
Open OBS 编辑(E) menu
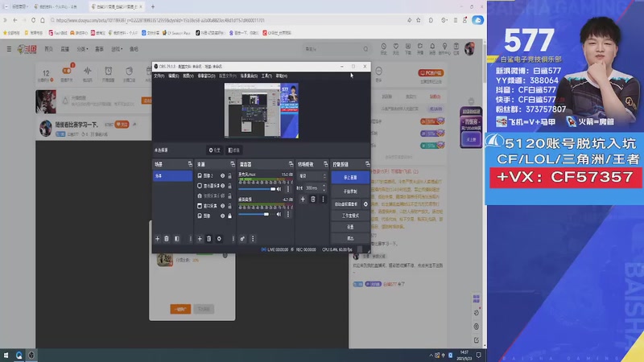(x=173, y=76)
